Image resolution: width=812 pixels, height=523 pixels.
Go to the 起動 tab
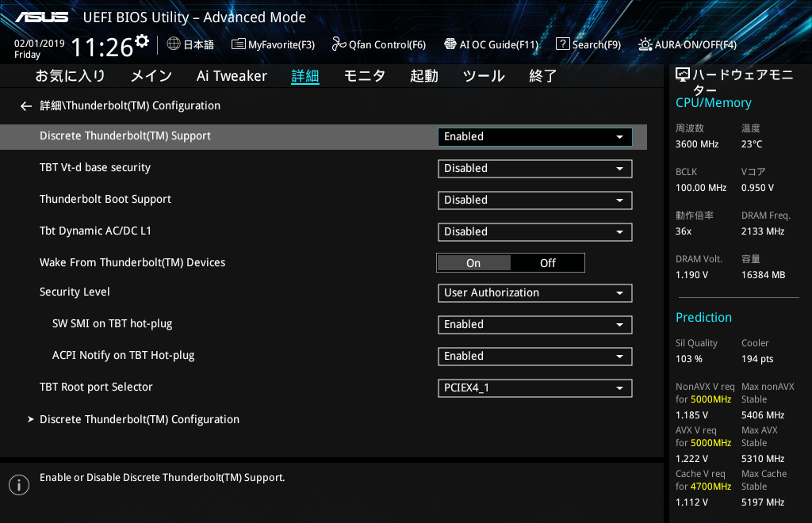tap(424, 76)
